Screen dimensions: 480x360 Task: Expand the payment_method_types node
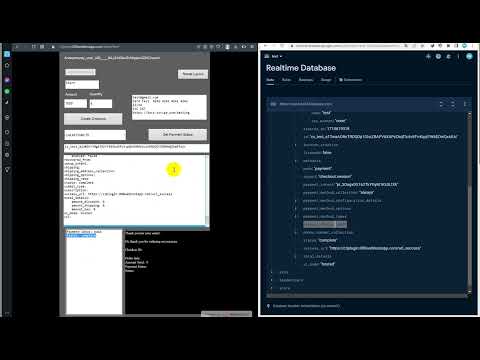(x=295, y=217)
